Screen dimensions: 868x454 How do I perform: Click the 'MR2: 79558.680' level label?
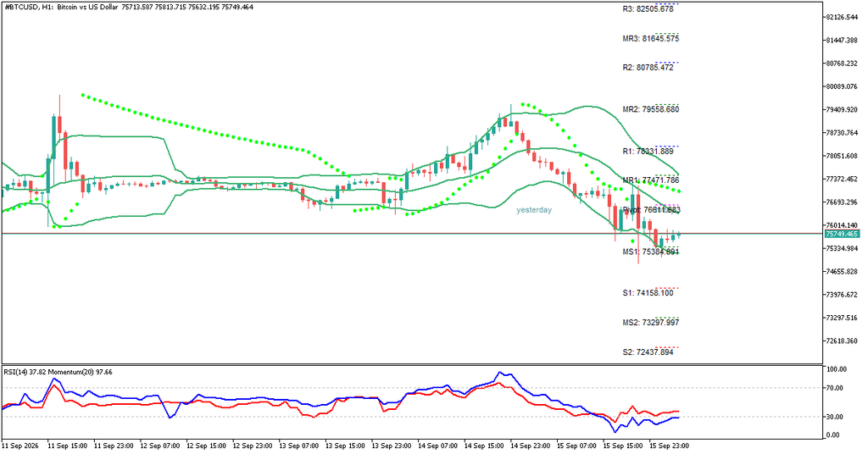[x=650, y=109]
